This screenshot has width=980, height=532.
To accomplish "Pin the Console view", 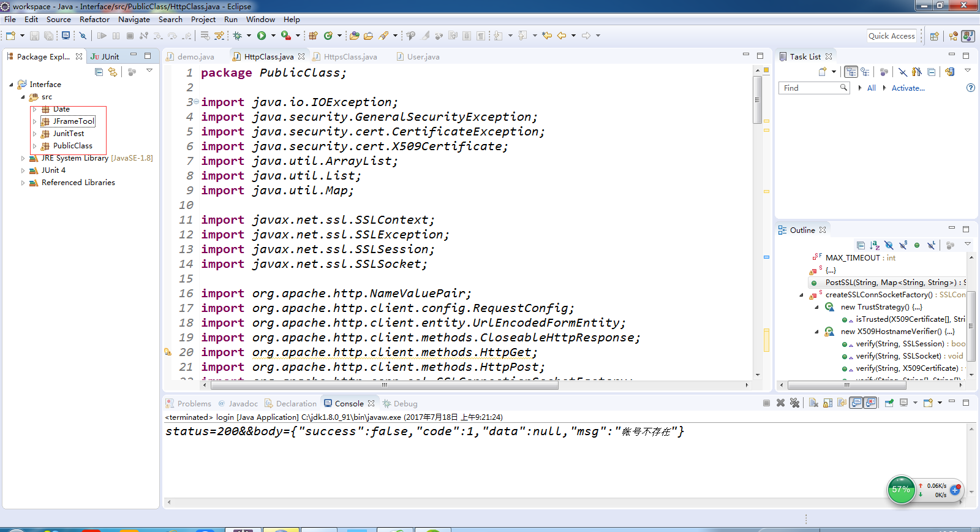I will (889, 403).
